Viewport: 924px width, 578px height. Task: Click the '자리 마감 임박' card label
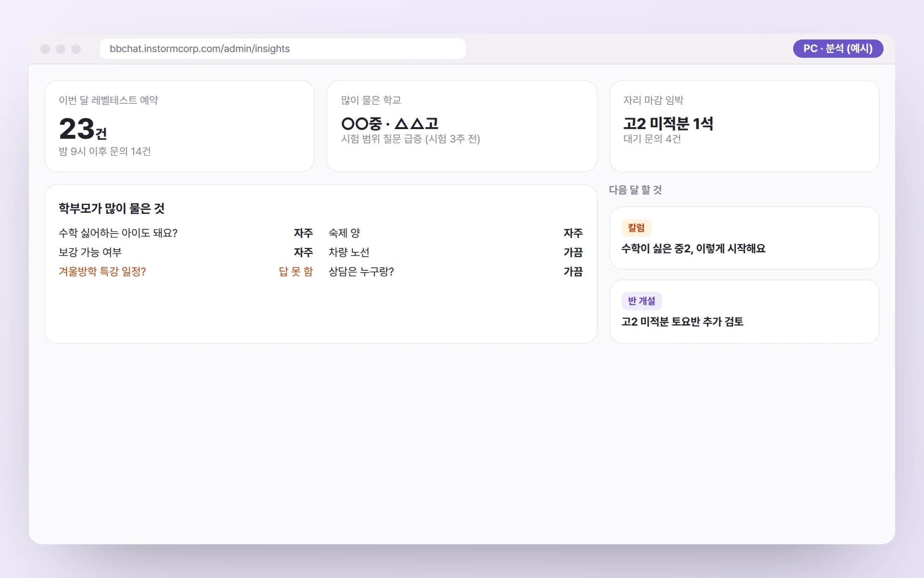pyautogui.click(x=653, y=100)
